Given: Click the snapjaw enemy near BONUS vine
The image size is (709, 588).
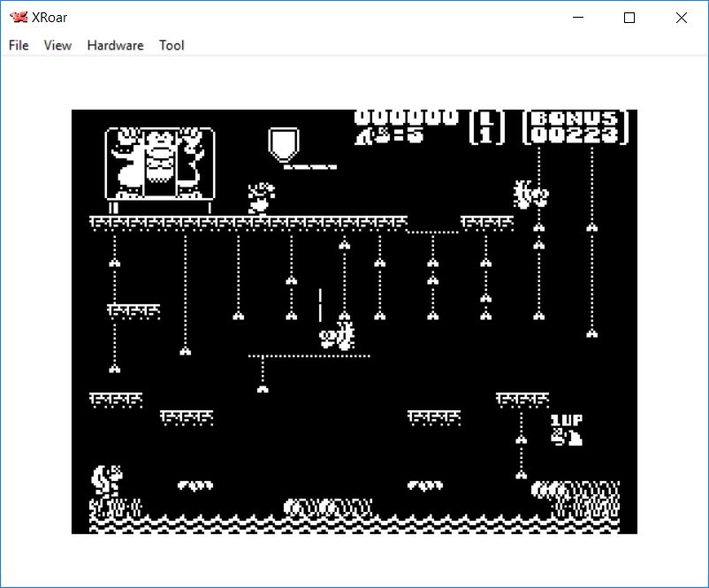Looking at the screenshot, I should point(530,194).
